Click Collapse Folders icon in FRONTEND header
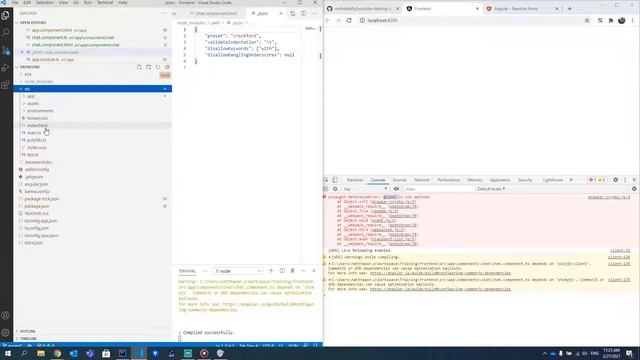 point(167,67)
